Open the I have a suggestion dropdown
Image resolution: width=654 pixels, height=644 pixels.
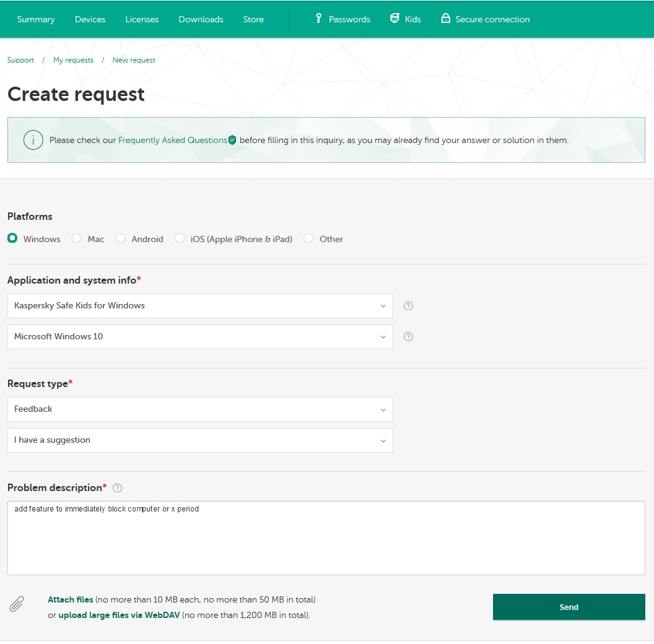pos(200,440)
